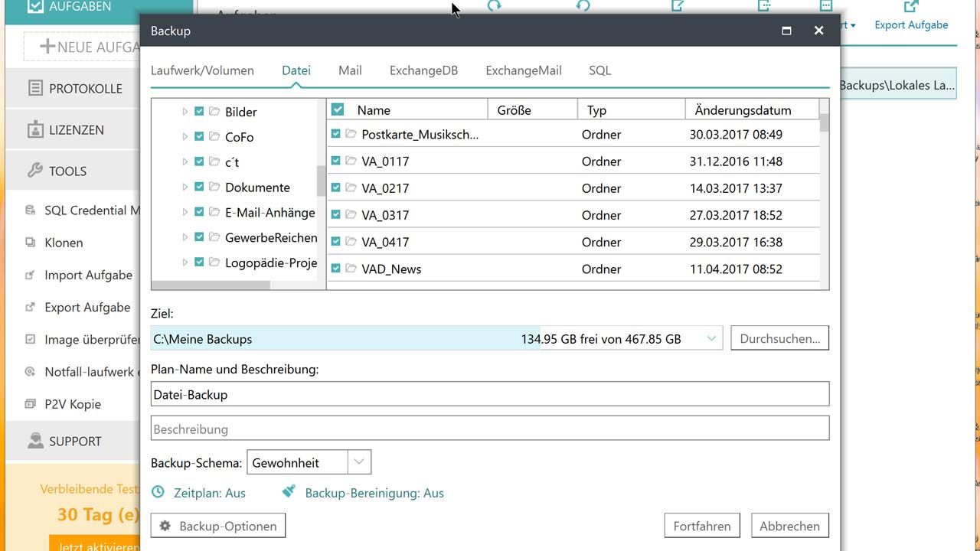Click the Beschreibung input field
The width and height of the screenshot is (980, 551).
coord(489,429)
